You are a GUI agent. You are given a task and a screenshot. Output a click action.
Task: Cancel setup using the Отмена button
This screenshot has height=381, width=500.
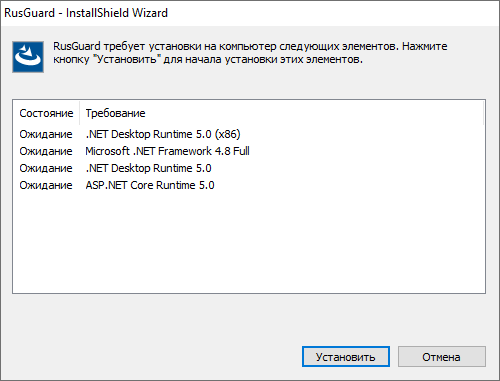point(442,357)
